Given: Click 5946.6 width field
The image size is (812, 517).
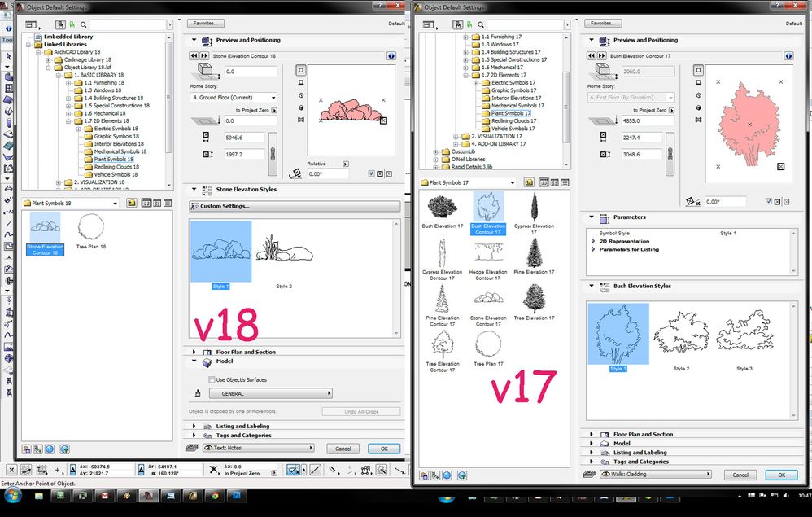Looking at the screenshot, I should click(244, 138).
